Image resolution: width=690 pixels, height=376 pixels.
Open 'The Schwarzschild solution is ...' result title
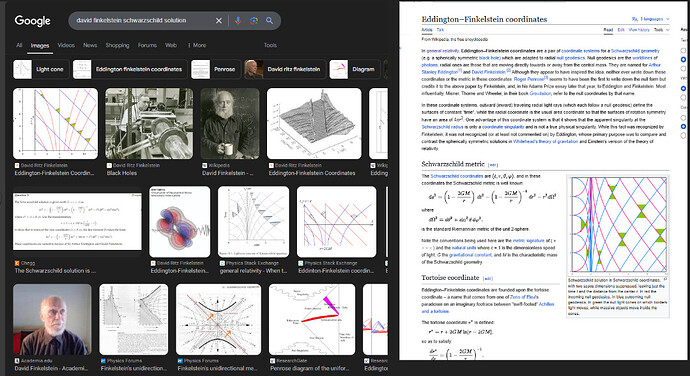(55, 271)
